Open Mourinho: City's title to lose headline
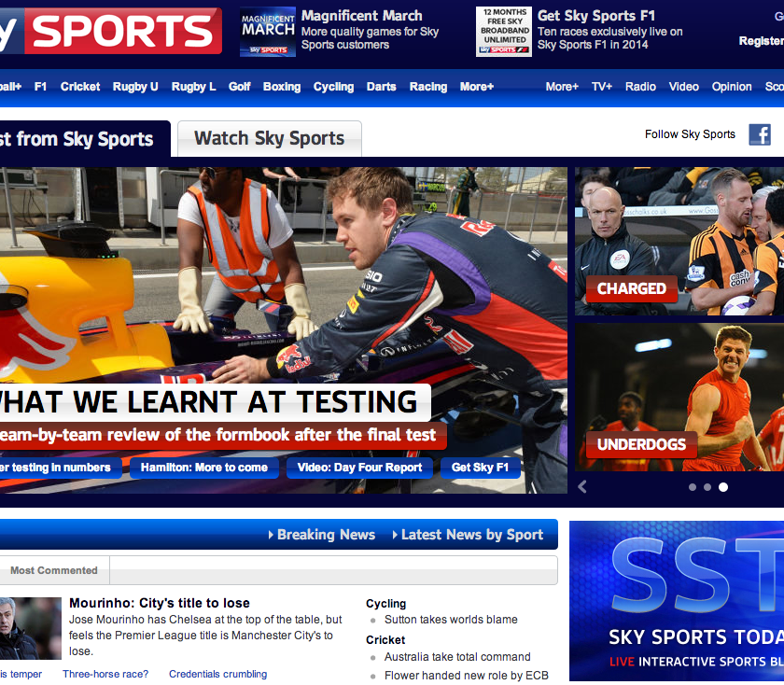Image resolution: width=784 pixels, height=685 pixels. point(159,603)
